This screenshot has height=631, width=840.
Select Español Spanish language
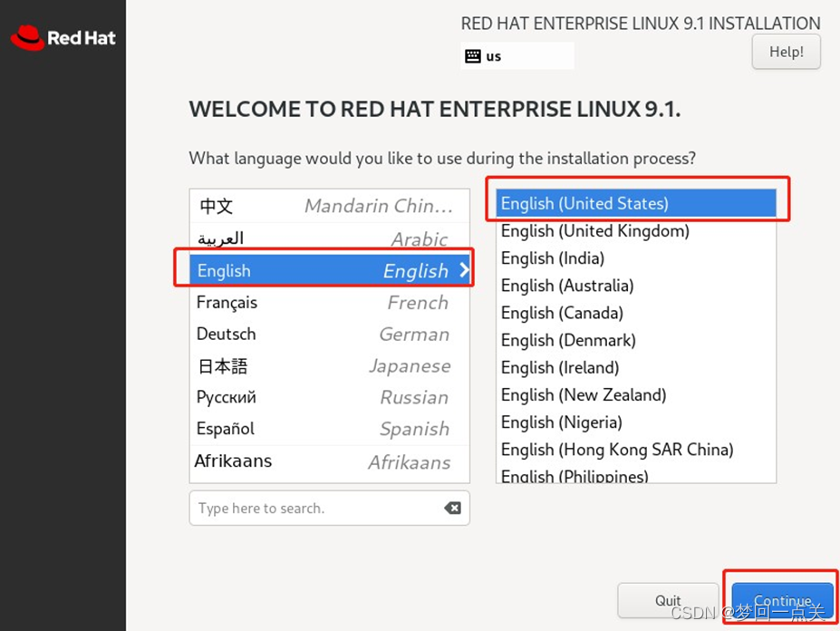click(330, 429)
